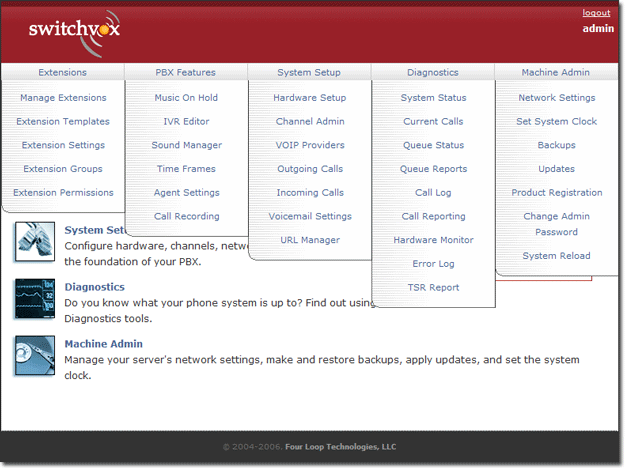Open Network Settings

(556, 98)
